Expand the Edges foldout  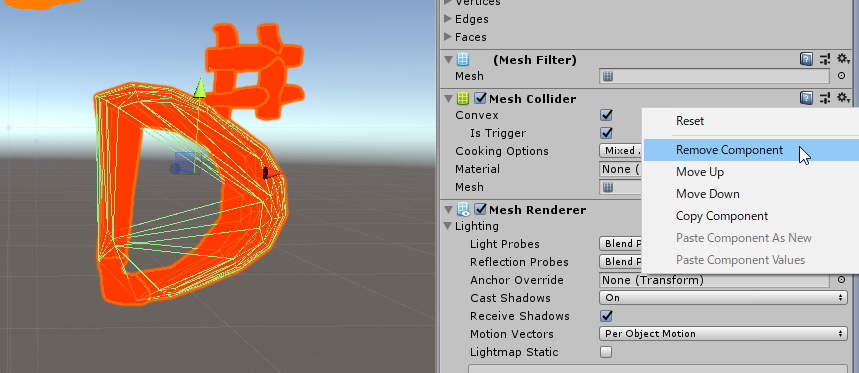coord(448,19)
